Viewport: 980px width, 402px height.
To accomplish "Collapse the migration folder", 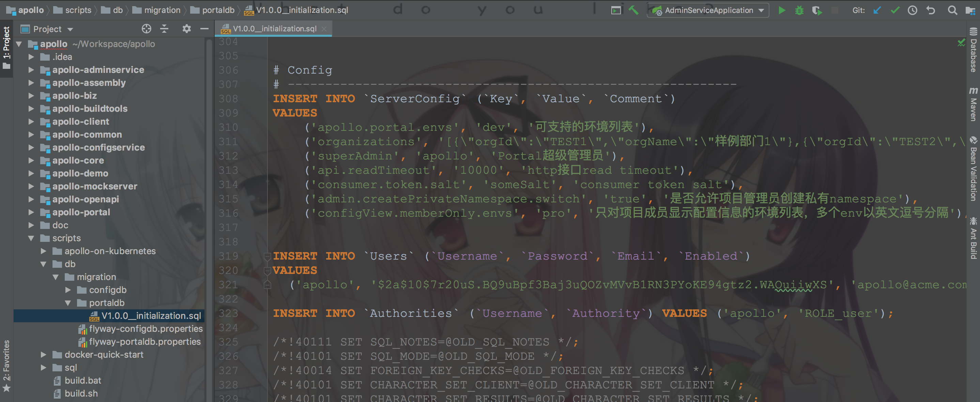I will 56,277.
